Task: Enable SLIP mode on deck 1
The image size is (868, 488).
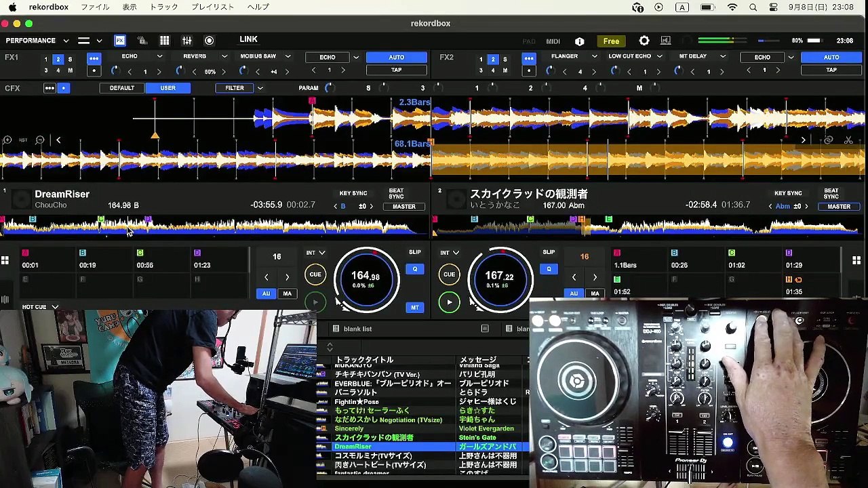Action: (x=415, y=252)
